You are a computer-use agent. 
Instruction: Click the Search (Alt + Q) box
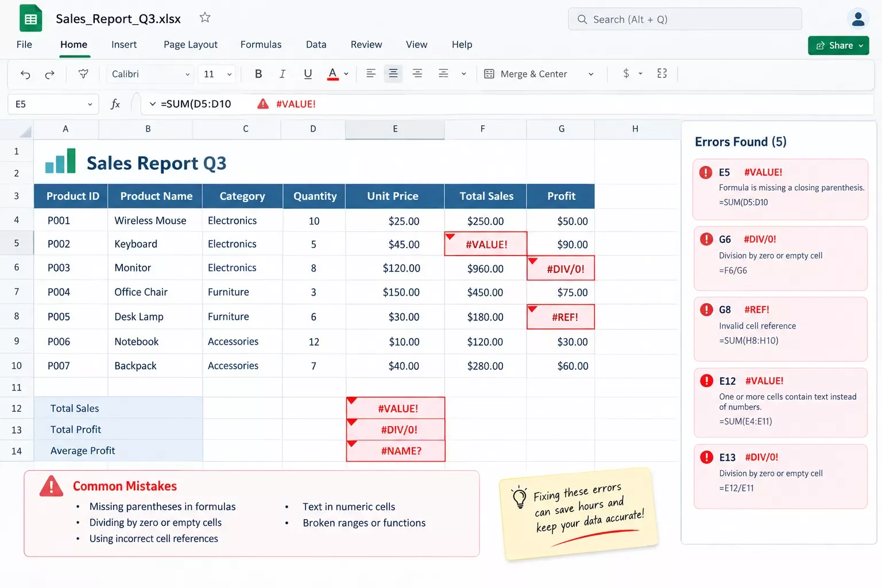(x=685, y=19)
